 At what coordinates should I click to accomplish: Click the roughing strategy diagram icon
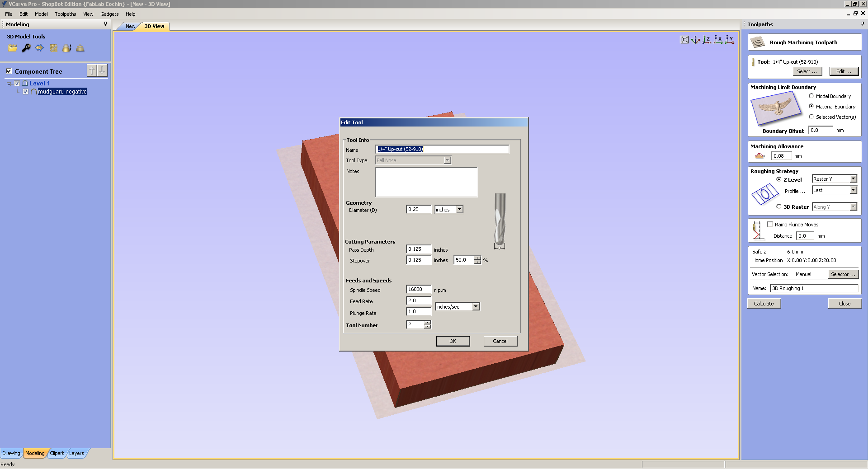tap(764, 194)
